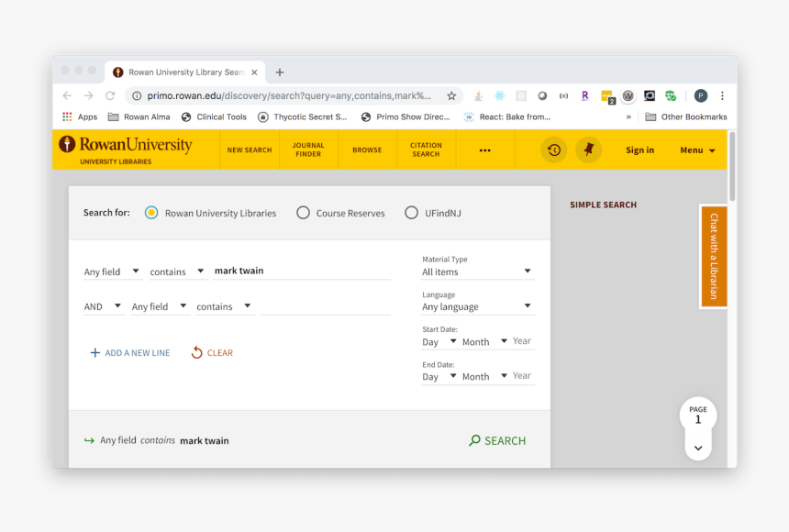Expand the Material Type dropdown
Image resolution: width=789 pixels, height=532 pixels.
pyautogui.click(x=477, y=272)
